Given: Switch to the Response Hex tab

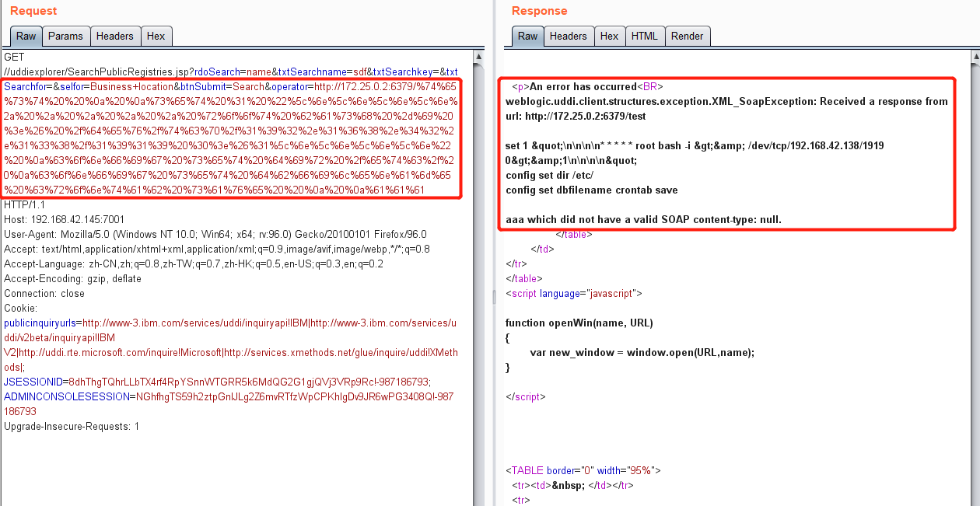Looking at the screenshot, I should click(610, 36).
